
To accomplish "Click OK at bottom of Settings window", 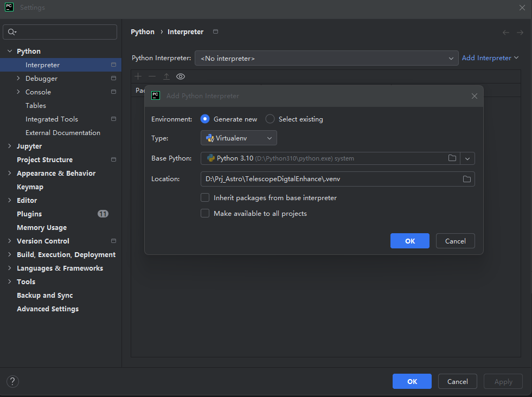I will pos(412,381).
